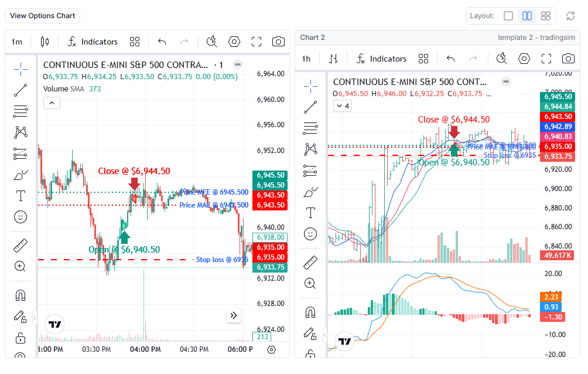Image resolution: width=588 pixels, height=374 pixels.
Task: Undo the last action on left chart
Action: tap(162, 42)
